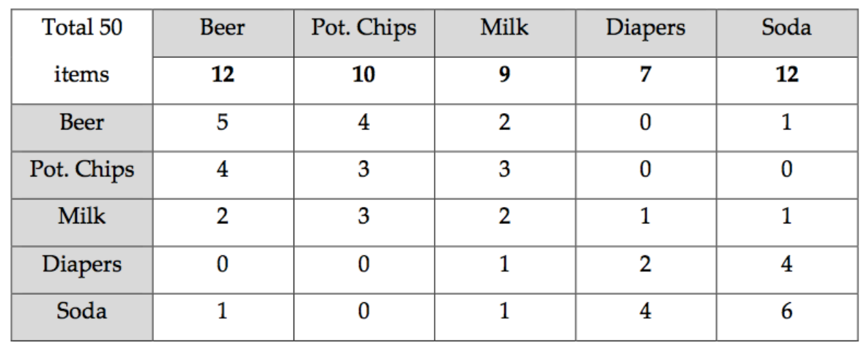Viewport: 868px width, 350px height.
Task: Select the bold total 9 under Milk
Action: point(504,74)
